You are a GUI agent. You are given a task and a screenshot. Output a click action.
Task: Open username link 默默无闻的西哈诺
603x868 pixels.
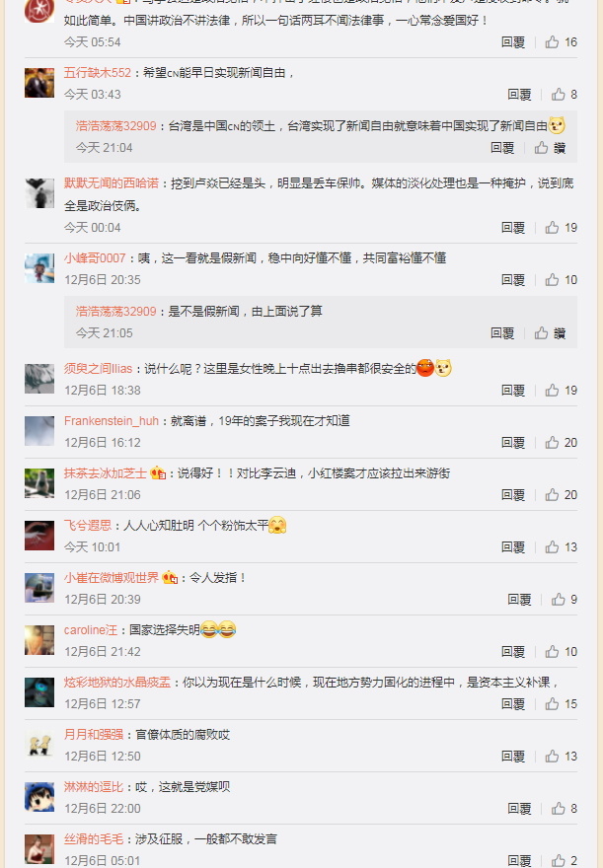[112, 183]
